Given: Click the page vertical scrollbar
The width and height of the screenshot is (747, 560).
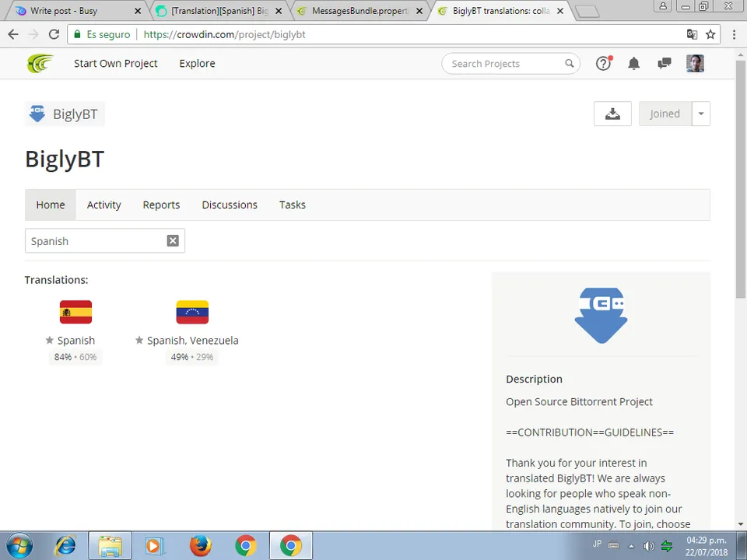Looking at the screenshot, I should (740, 179).
